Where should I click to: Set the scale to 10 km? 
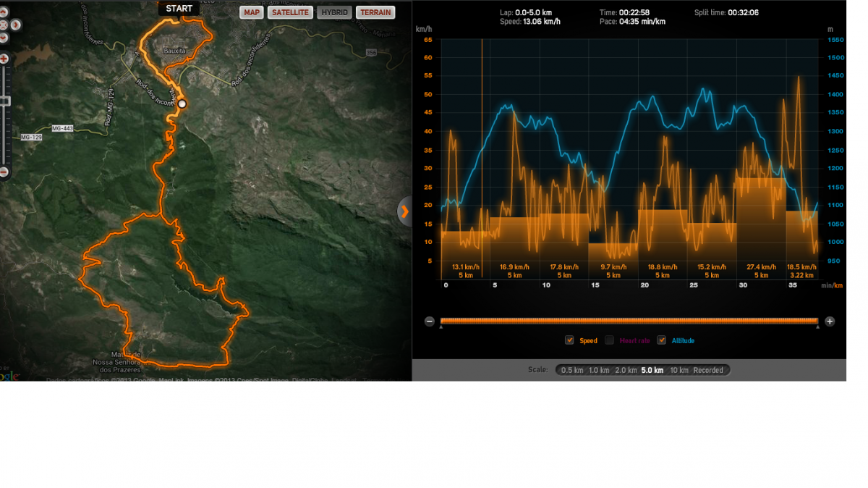click(678, 370)
